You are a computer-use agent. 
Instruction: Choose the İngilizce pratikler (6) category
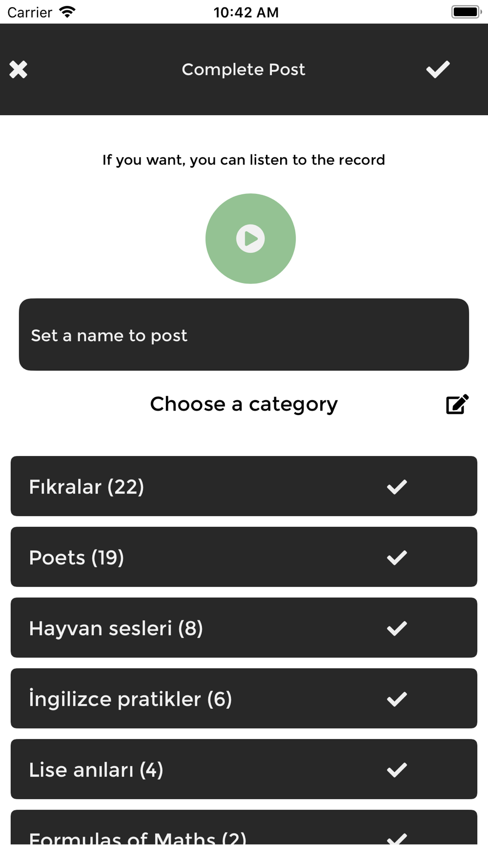pyautogui.click(x=195, y=699)
